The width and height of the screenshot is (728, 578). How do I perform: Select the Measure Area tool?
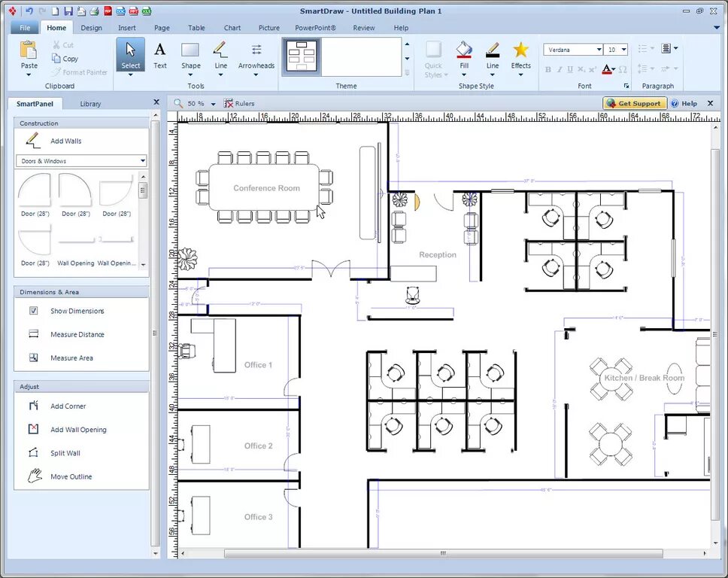click(61, 357)
